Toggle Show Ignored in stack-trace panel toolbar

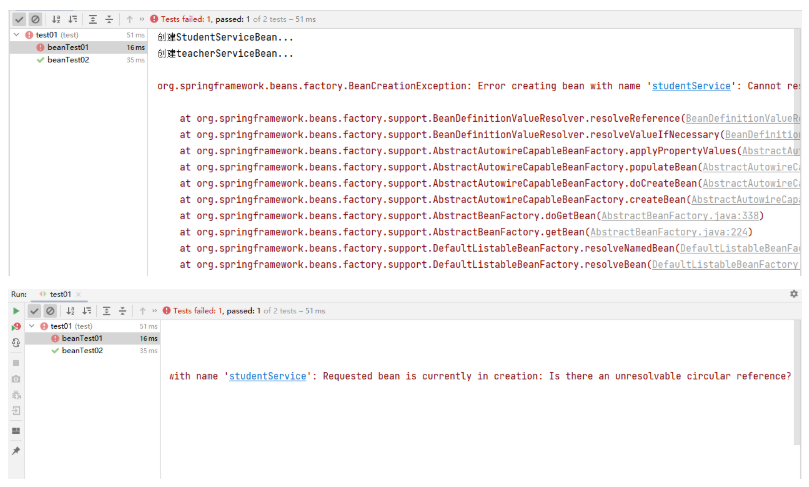[x=35, y=19]
